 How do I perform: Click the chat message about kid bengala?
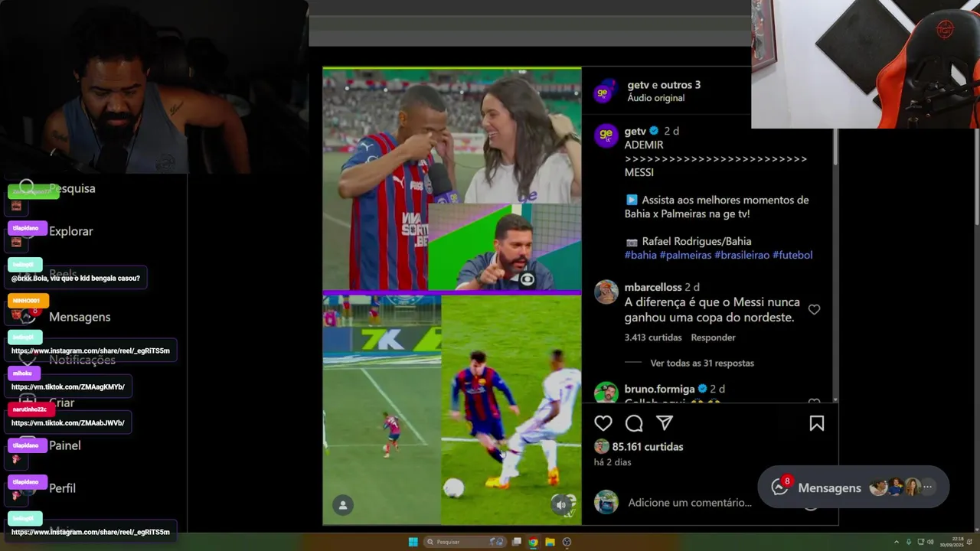click(76, 278)
